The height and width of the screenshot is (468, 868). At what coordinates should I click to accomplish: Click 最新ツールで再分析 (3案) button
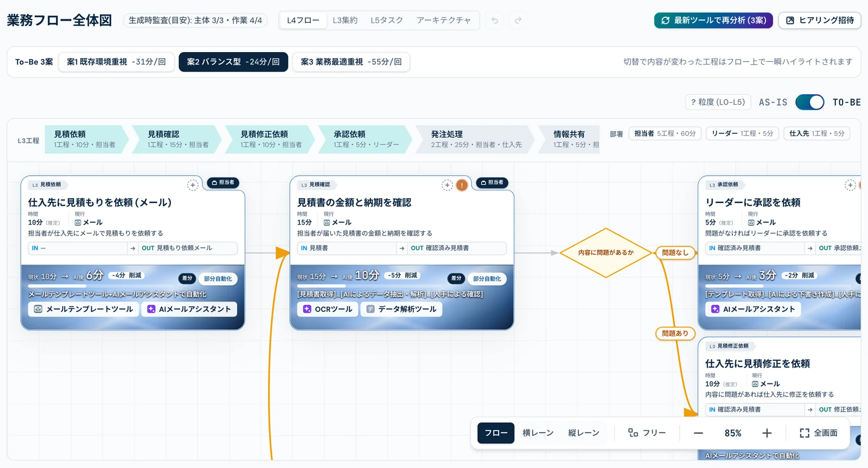[x=713, y=21]
